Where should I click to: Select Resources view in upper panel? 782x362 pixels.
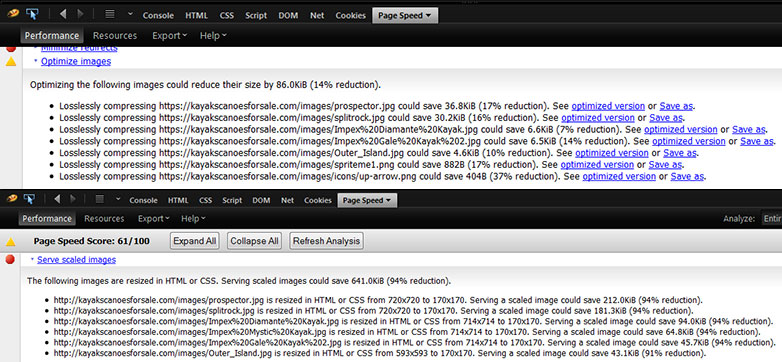tap(115, 35)
